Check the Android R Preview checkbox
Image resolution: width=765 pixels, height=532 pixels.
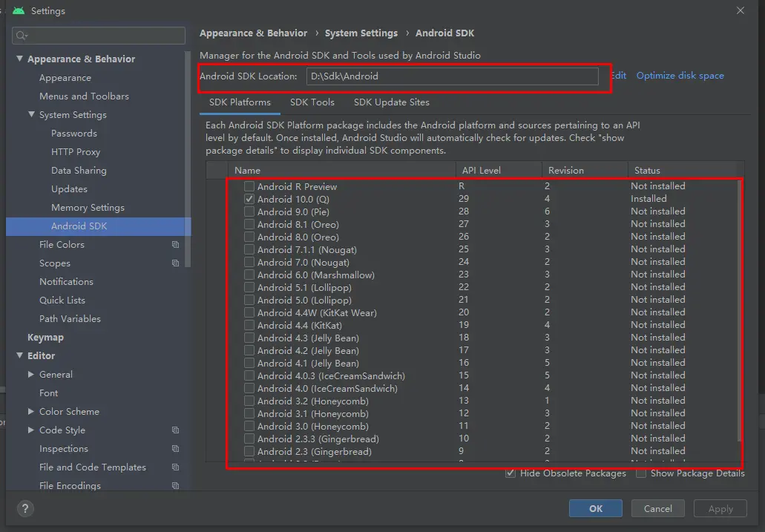(x=249, y=186)
